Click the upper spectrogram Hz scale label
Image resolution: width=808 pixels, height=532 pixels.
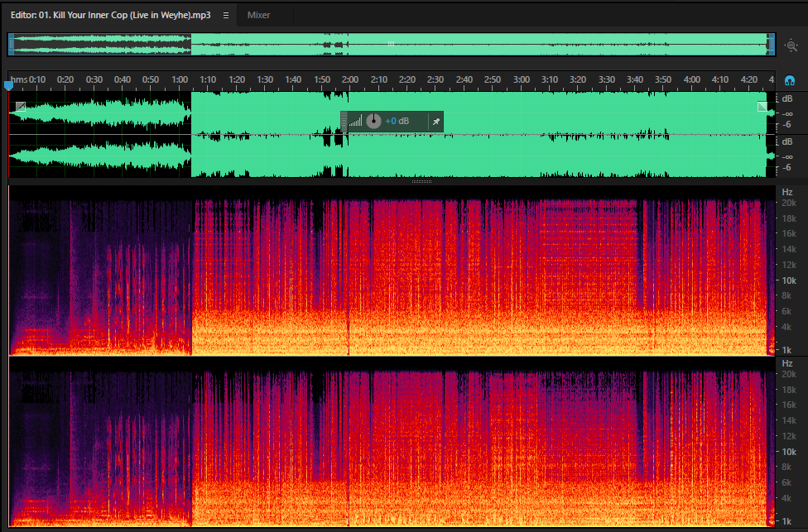click(786, 192)
